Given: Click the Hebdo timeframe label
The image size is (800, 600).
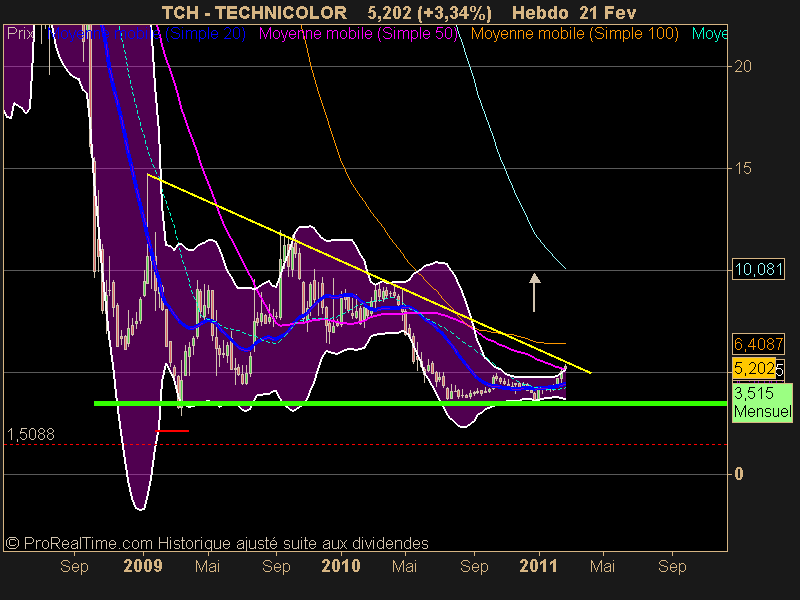Looking at the screenshot, I should pos(541,12).
